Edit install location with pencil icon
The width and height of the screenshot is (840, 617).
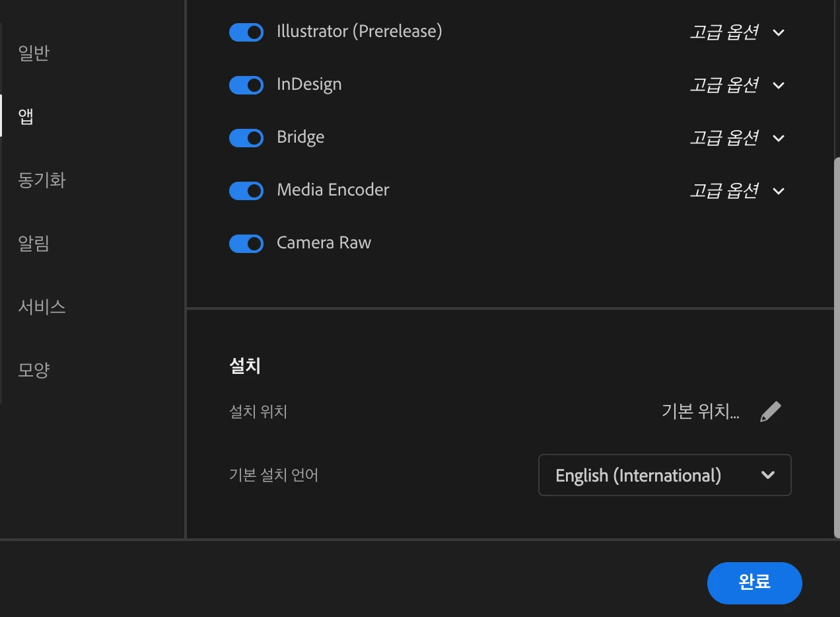click(x=770, y=412)
